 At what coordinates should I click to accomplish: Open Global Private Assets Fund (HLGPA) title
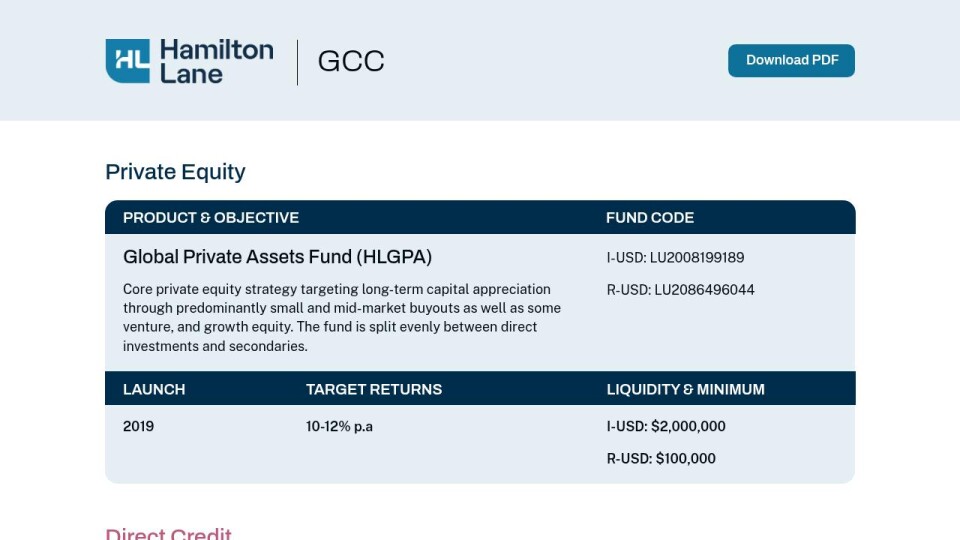[277, 257]
